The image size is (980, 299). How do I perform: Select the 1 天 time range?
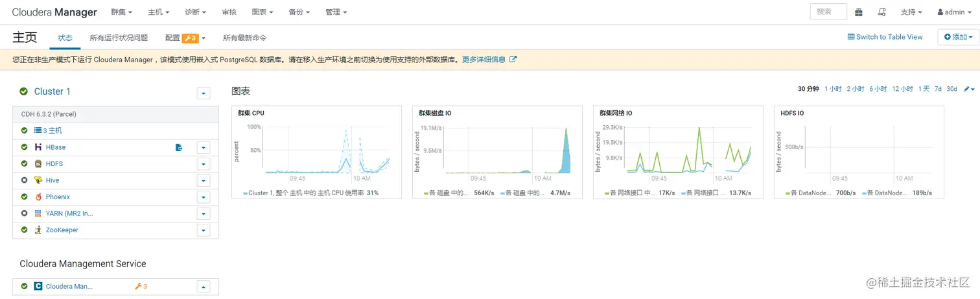coord(924,89)
